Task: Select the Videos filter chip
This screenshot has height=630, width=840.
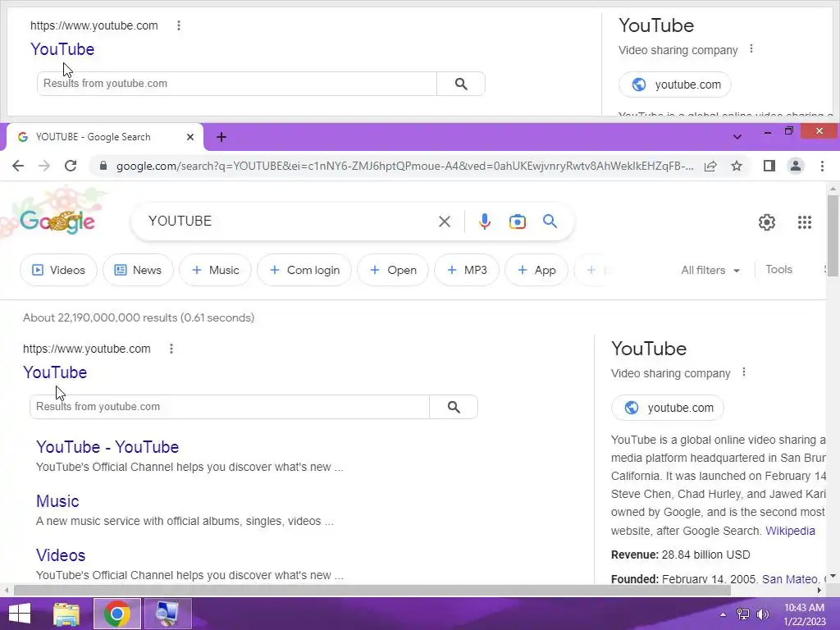Action: (x=58, y=270)
